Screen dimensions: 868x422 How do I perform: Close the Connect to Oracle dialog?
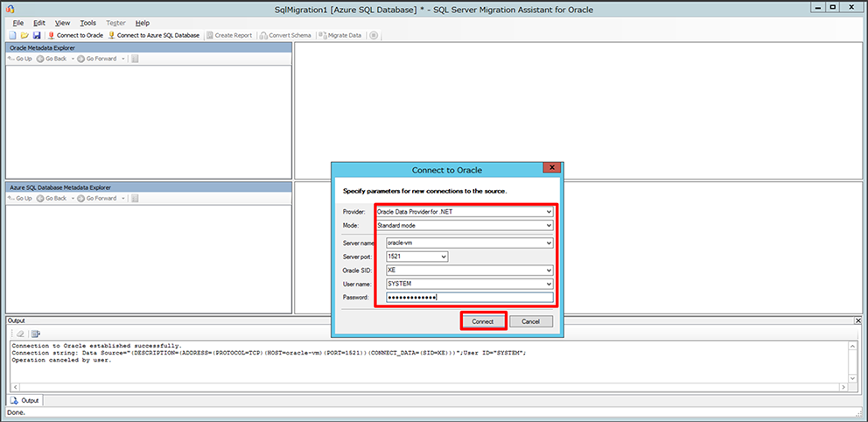[x=550, y=168]
